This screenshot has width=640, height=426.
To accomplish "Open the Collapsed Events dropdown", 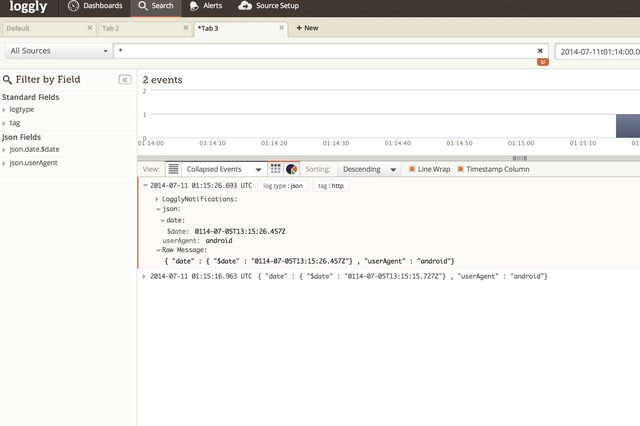I will click(x=224, y=169).
